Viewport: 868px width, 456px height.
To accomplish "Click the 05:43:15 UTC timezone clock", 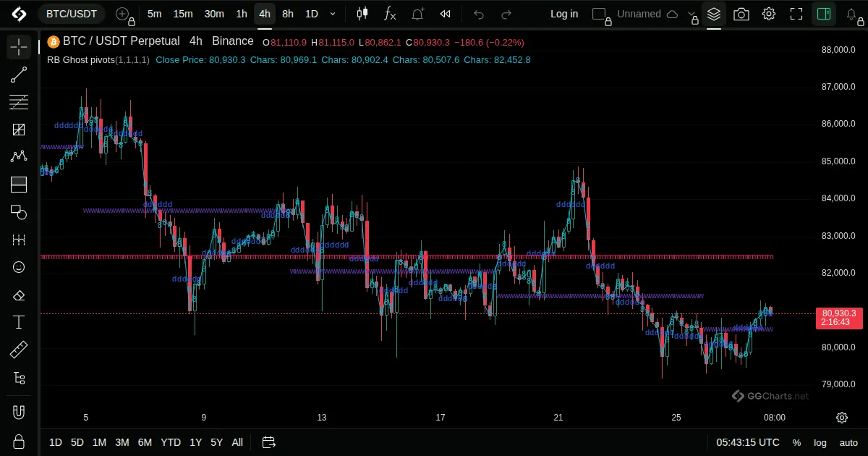I will (748, 442).
